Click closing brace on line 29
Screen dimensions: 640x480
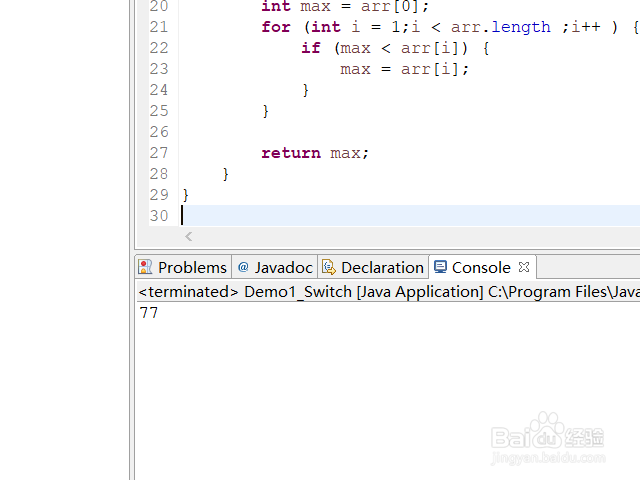(186, 195)
